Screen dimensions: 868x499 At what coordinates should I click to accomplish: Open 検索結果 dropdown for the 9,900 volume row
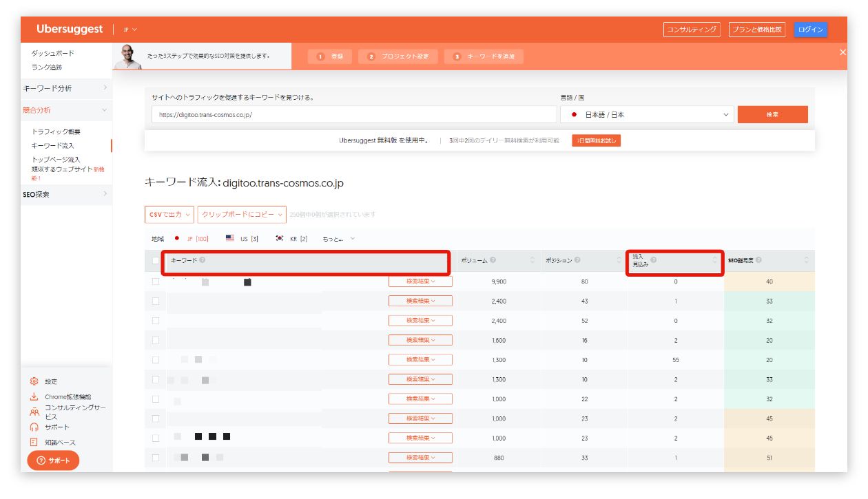tap(420, 282)
